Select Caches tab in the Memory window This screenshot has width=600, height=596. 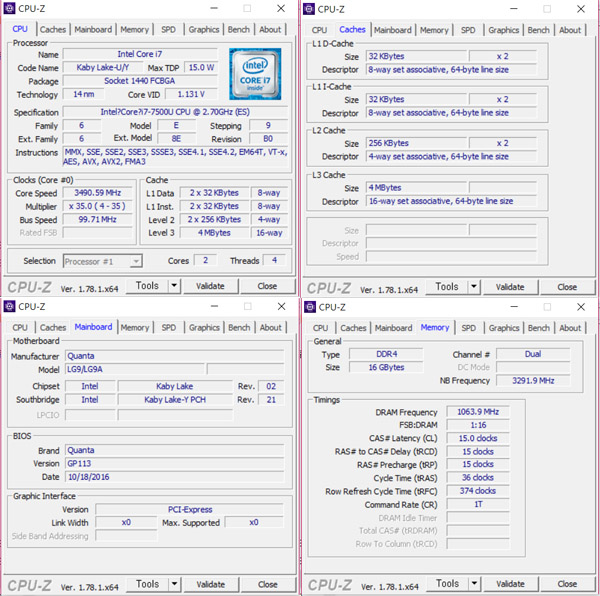tap(353, 328)
